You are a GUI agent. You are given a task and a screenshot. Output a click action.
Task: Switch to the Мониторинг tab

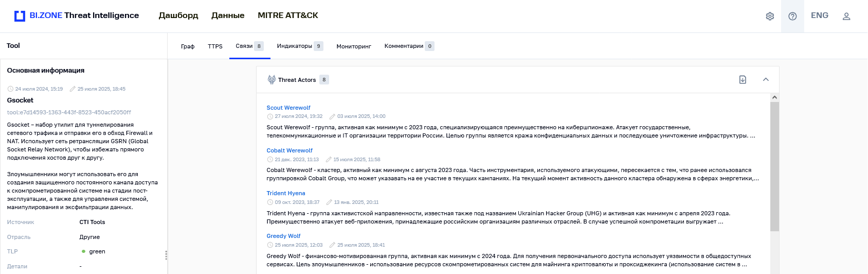pos(354,46)
